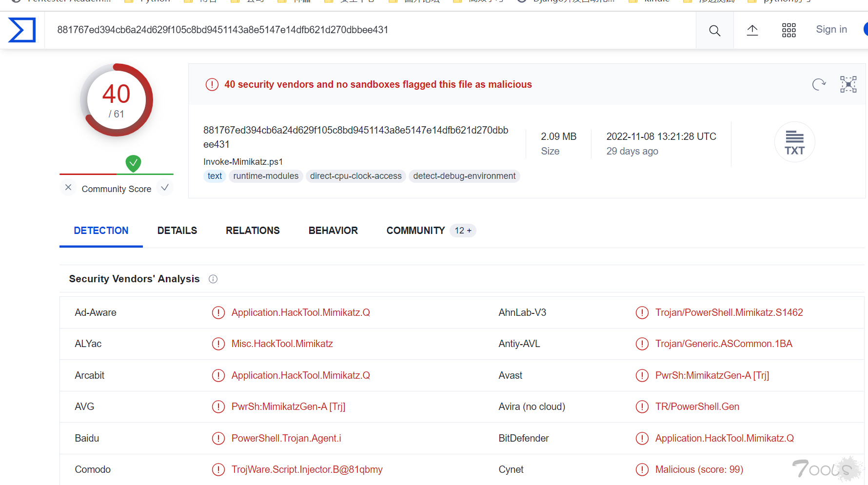868x485 pixels.
Task: Click the alert icon in AVG row
Action: tap(218, 407)
